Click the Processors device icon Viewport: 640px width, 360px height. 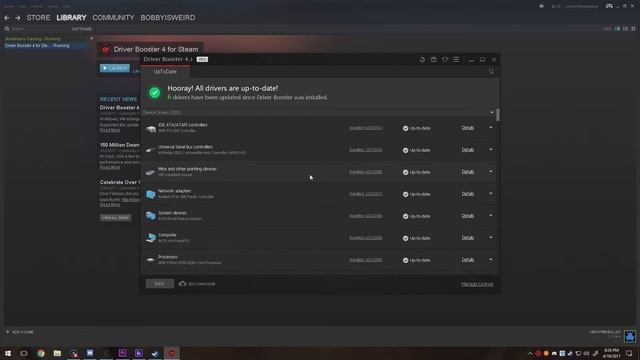151,260
